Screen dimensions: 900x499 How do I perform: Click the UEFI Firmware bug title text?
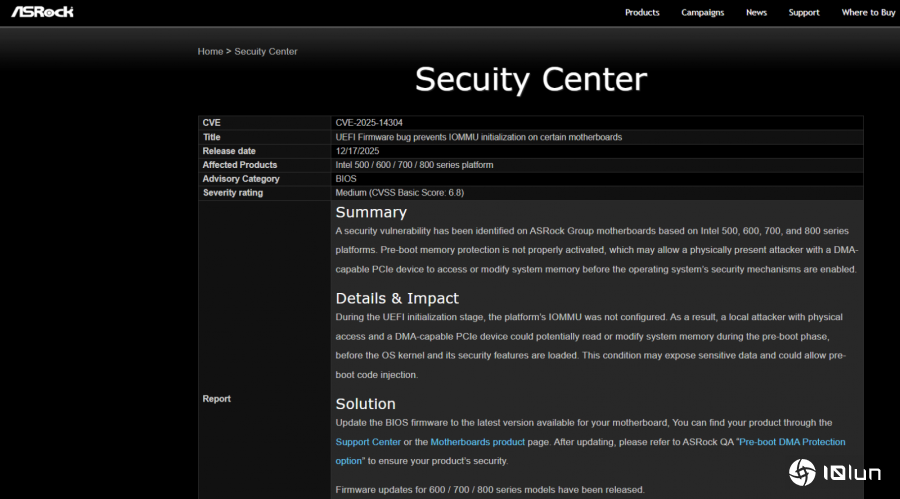pos(478,137)
